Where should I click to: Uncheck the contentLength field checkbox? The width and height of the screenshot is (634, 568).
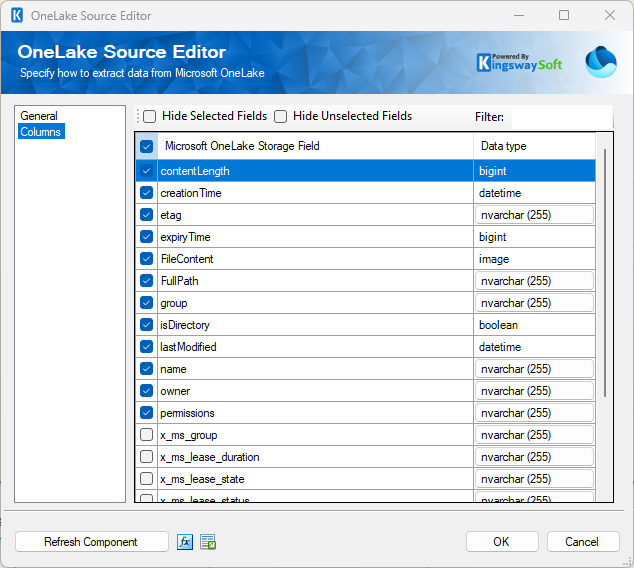click(146, 171)
